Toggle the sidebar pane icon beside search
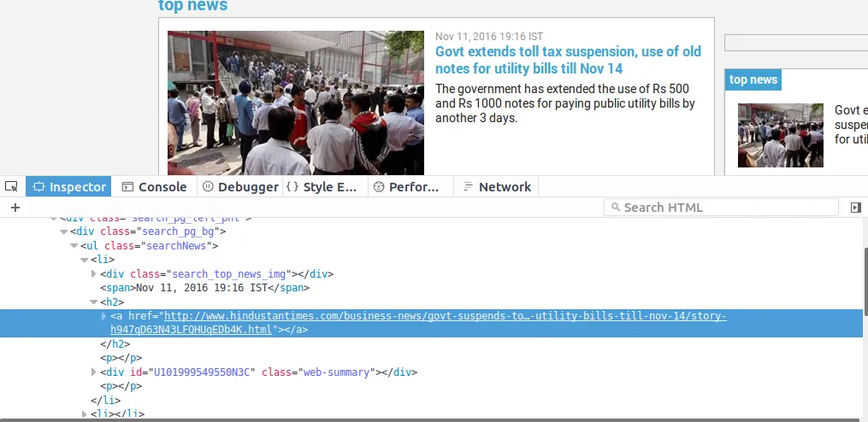 pos(856,208)
